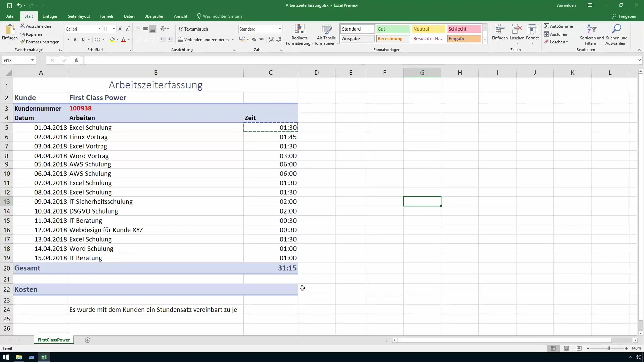Viewport: 644px width, 362px height.
Task: Click the Cut (Ausschneiden) scissors icon
Action: [22, 26]
